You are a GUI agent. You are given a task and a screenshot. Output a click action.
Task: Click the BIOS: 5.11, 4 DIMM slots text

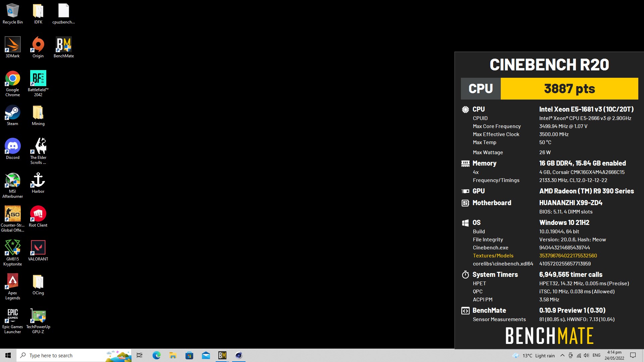566,212
